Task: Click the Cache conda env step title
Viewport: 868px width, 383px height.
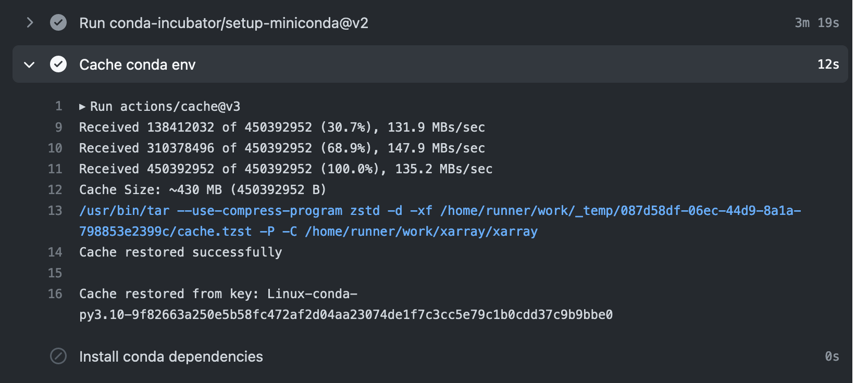Action: pyautogui.click(x=138, y=65)
